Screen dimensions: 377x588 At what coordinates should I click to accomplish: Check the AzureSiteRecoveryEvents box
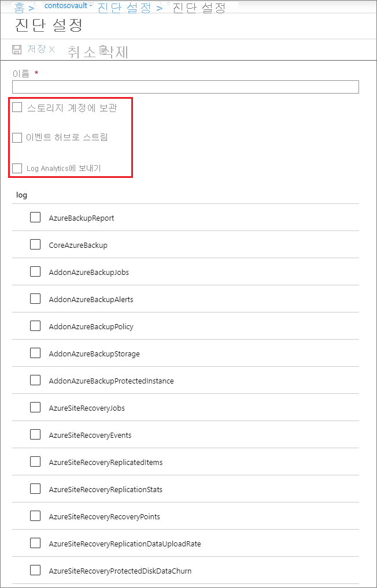(35, 434)
